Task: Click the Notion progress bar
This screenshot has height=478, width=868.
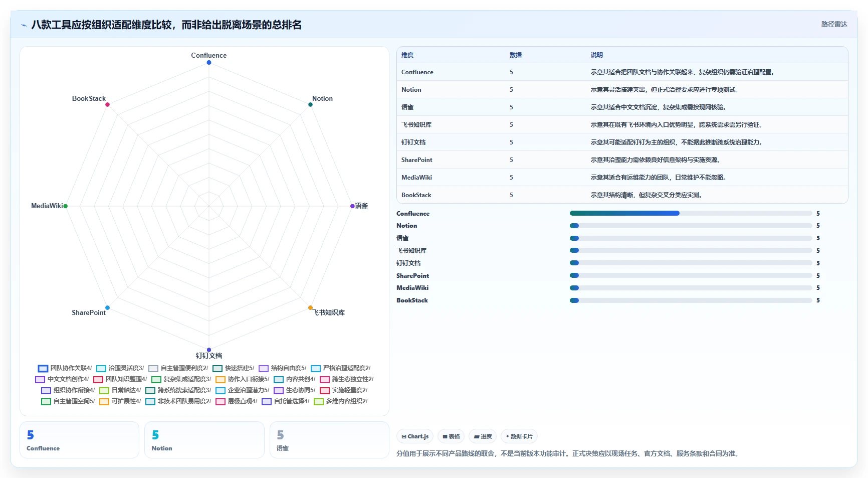Action: 691,226
